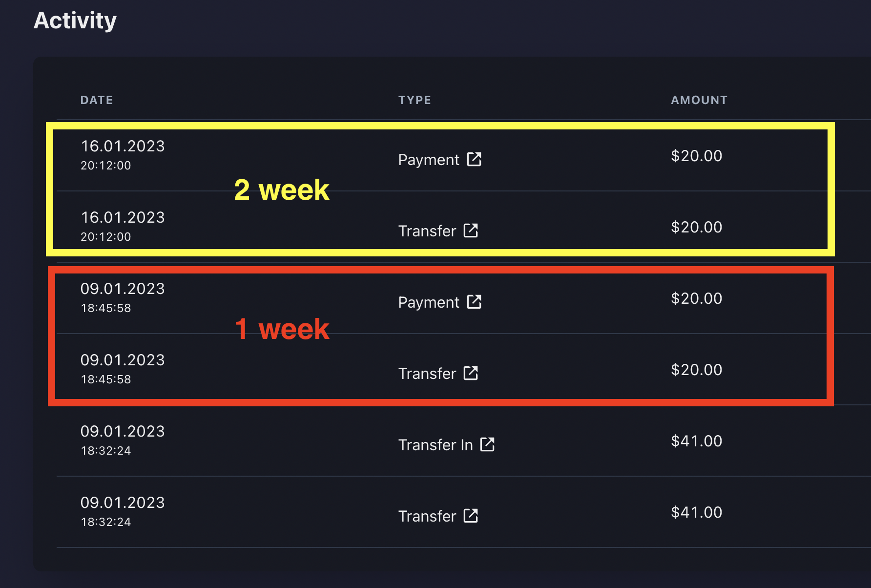Screen dimensions: 871x588
Task: Open external link icon for 09.01.2023 18:45:58 Transfer
Action: click(471, 373)
